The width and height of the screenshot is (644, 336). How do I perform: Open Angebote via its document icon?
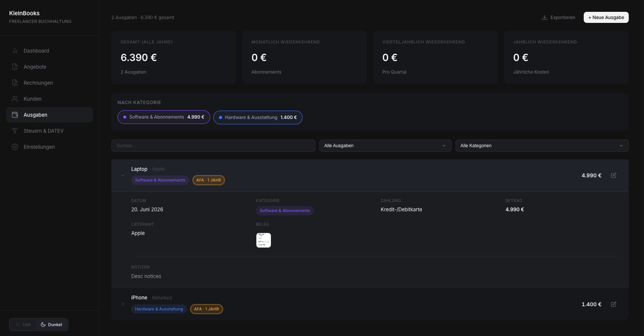tap(15, 67)
